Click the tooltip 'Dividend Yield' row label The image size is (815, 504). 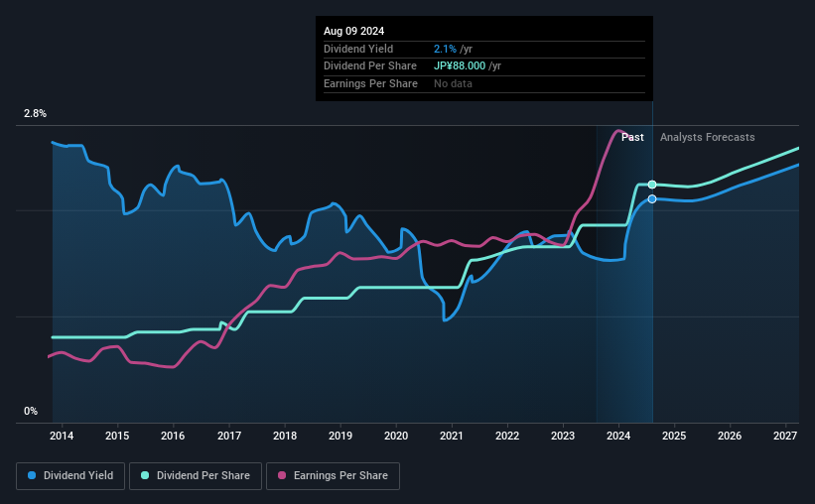click(358, 49)
